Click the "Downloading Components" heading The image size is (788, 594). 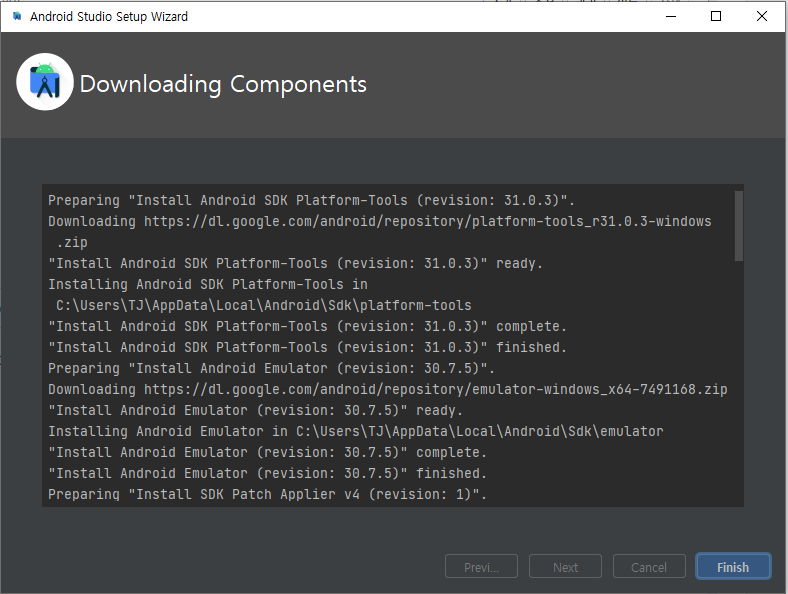point(223,84)
